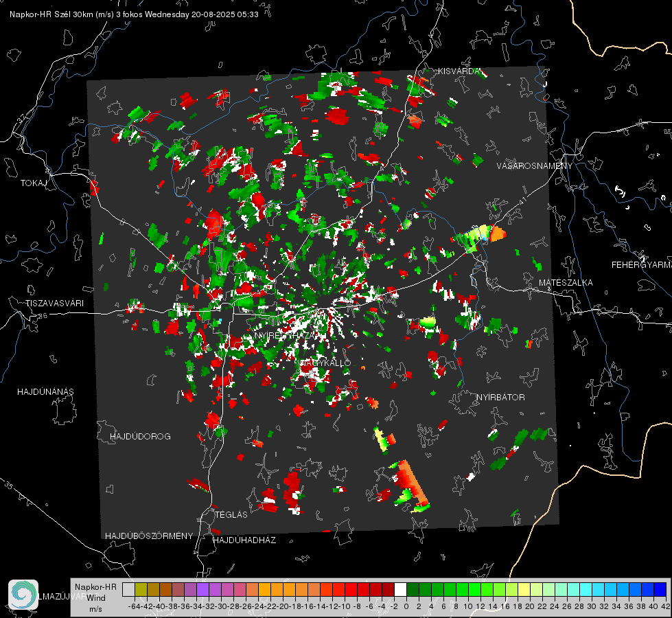Click the KISVÁRDA city label

pyautogui.click(x=459, y=71)
